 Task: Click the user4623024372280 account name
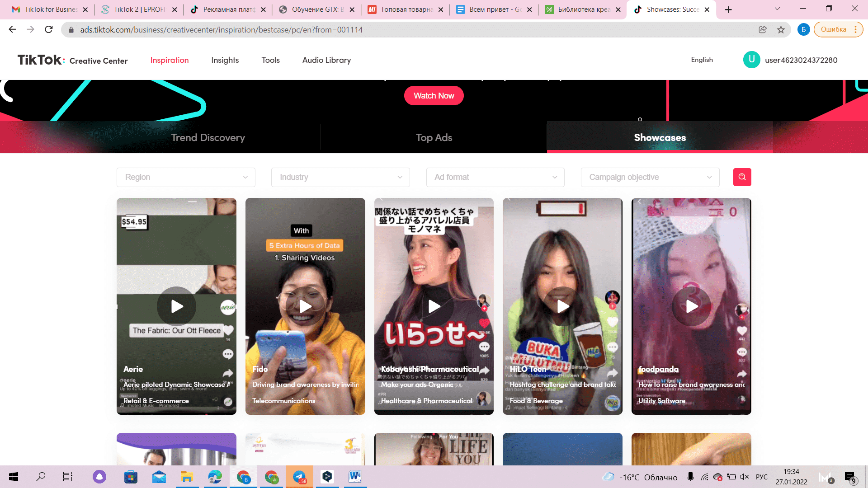coord(801,60)
